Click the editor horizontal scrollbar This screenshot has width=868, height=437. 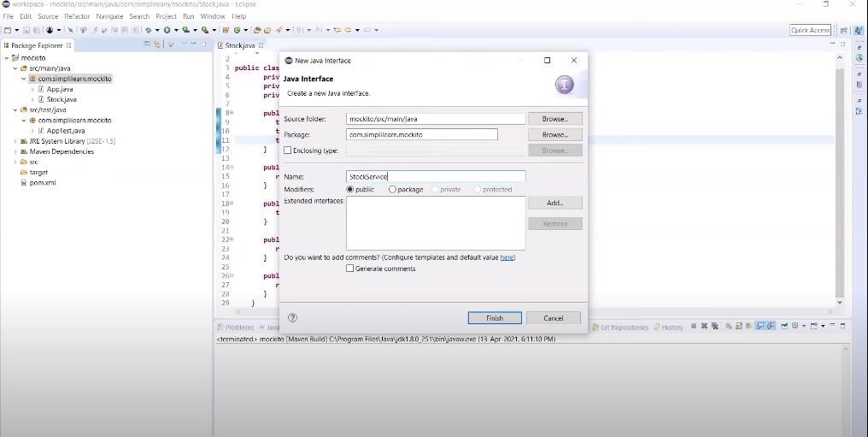click(x=534, y=312)
